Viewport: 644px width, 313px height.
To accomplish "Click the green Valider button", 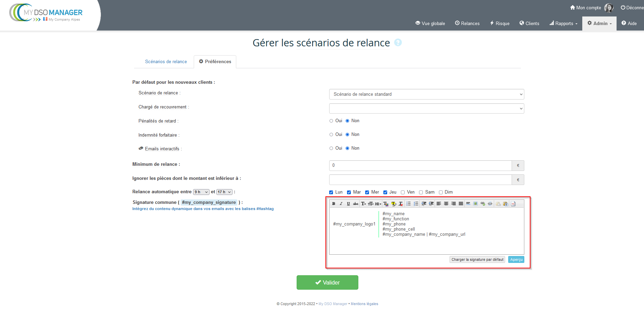I will tap(327, 282).
